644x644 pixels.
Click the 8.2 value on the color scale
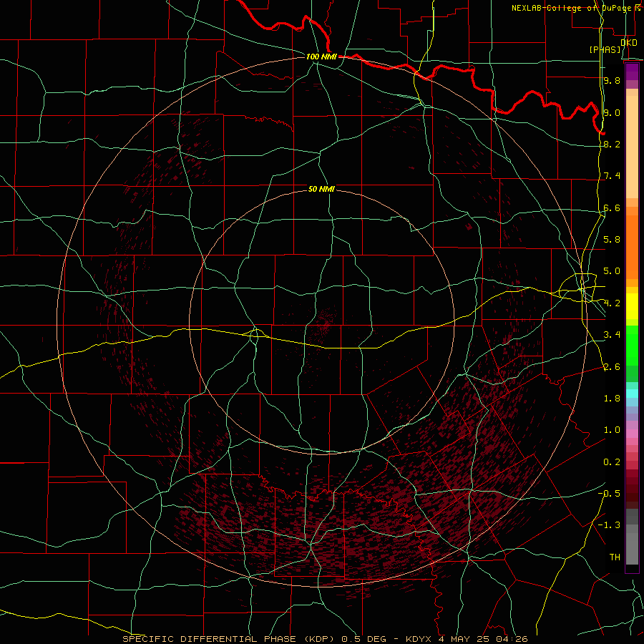point(612,144)
